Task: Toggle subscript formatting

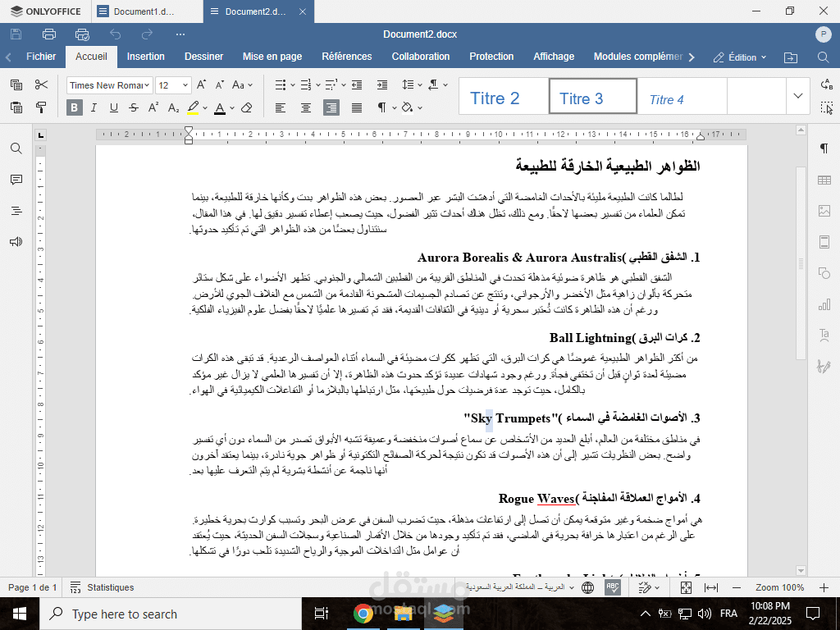Action: click(x=173, y=107)
